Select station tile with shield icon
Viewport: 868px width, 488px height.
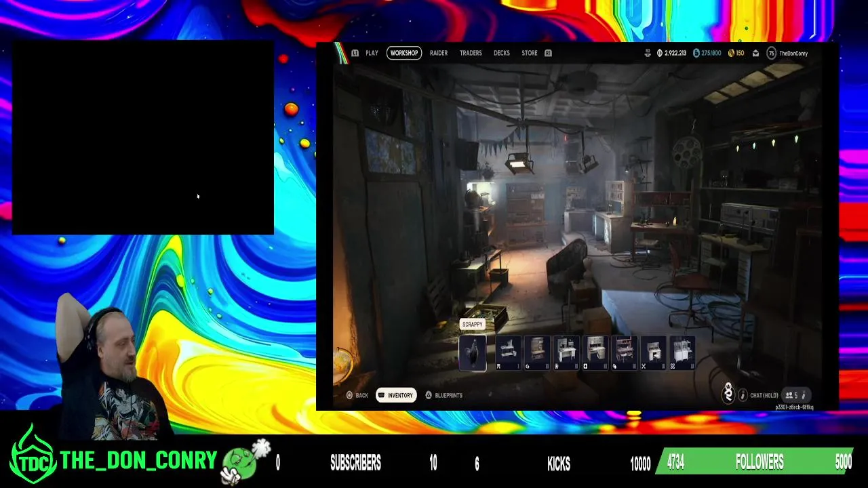(x=567, y=352)
